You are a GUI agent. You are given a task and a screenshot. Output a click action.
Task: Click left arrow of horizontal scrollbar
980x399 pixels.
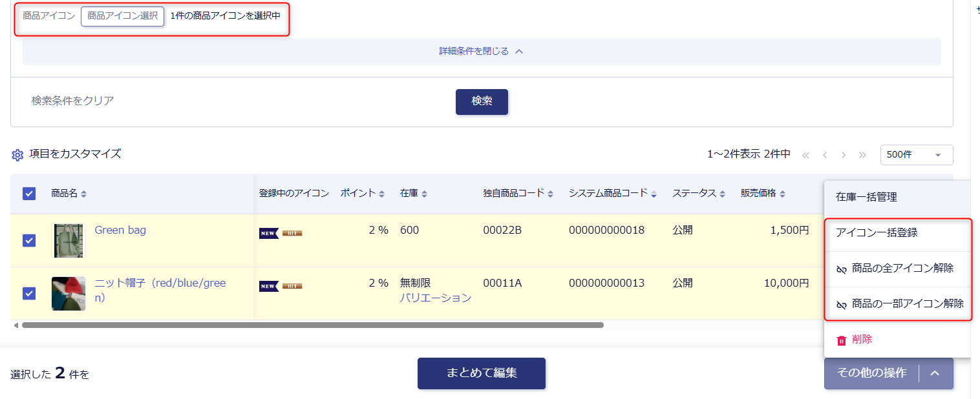point(16,325)
